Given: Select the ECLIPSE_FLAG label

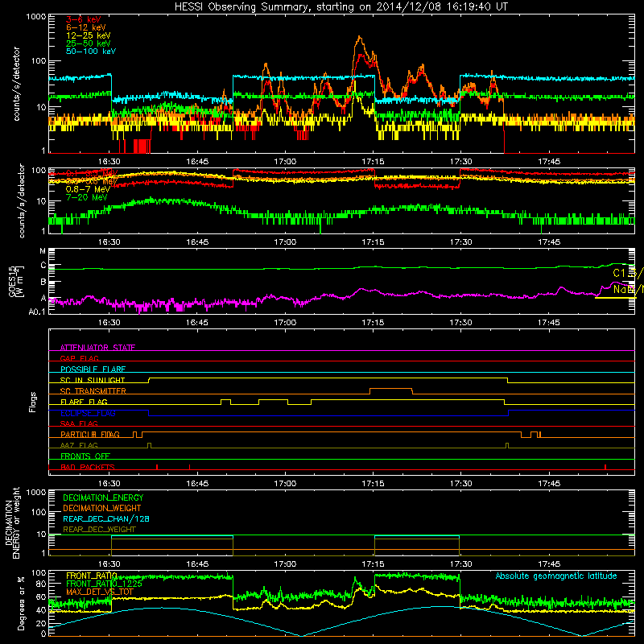Looking at the screenshot, I should (88, 413).
